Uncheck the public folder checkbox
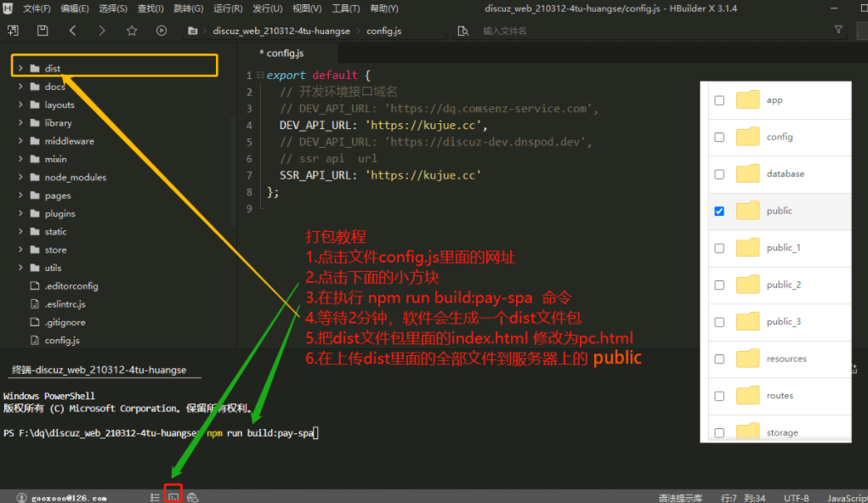The width and height of the screenshot is (868, 503). tap(718, 211)
